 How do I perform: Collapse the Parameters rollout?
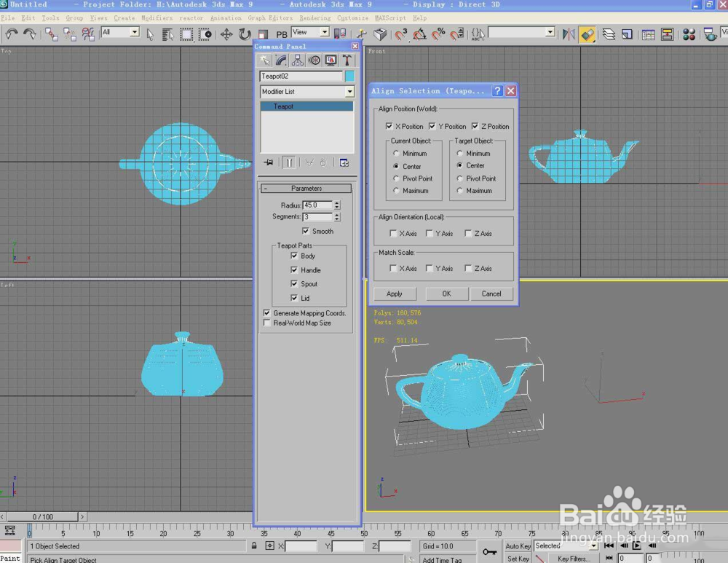pos(306,188)
